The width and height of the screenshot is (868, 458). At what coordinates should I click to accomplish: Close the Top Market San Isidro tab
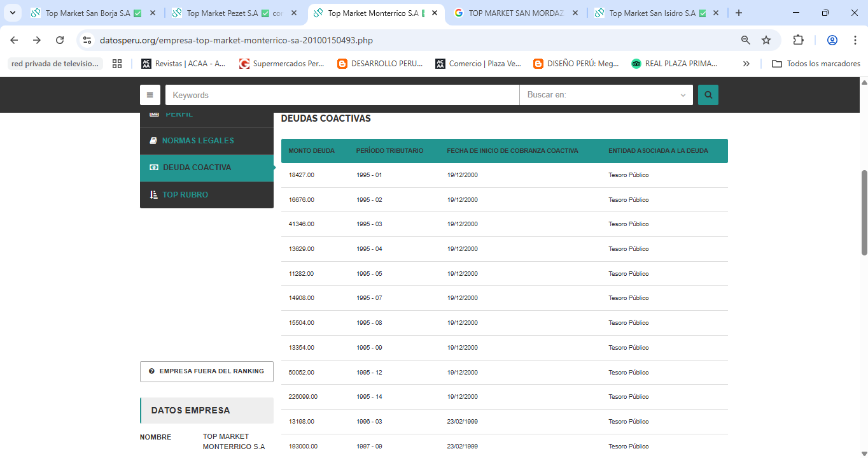715,13
